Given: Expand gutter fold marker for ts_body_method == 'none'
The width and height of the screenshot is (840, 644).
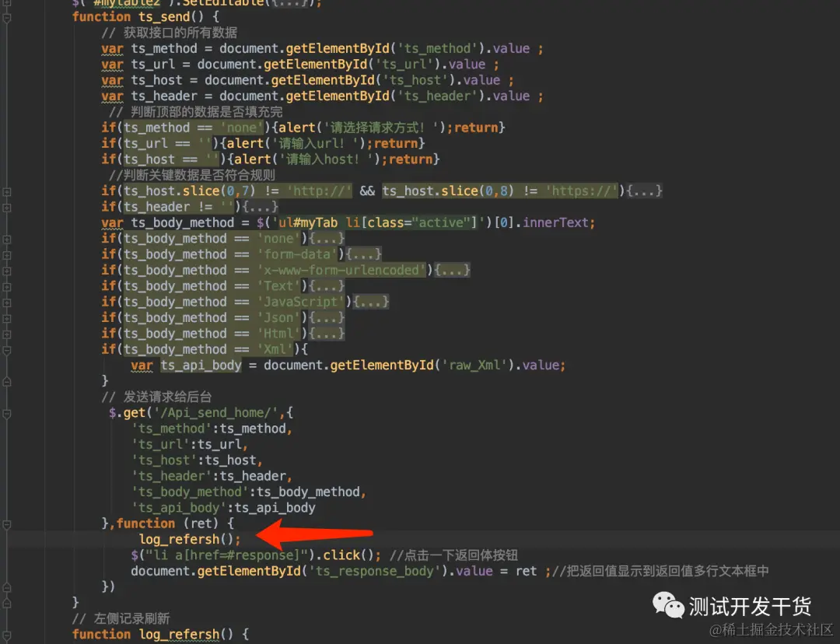Looking at the screenshot, I should 7,239.
